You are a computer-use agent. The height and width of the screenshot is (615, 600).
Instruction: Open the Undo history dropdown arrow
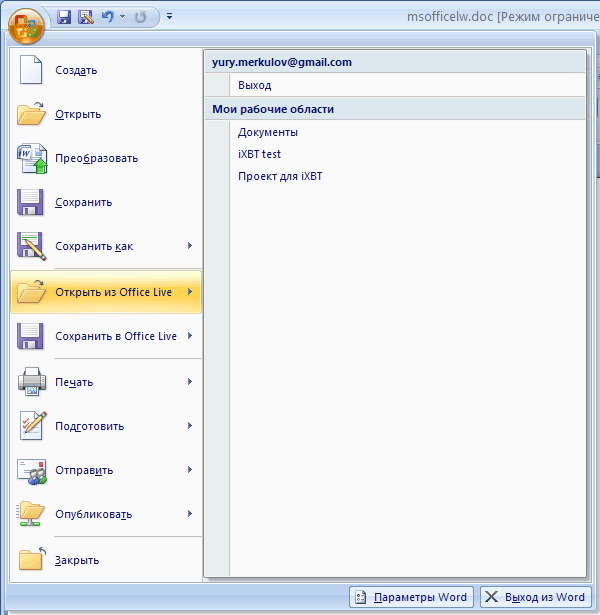click(x=122, y=16)
